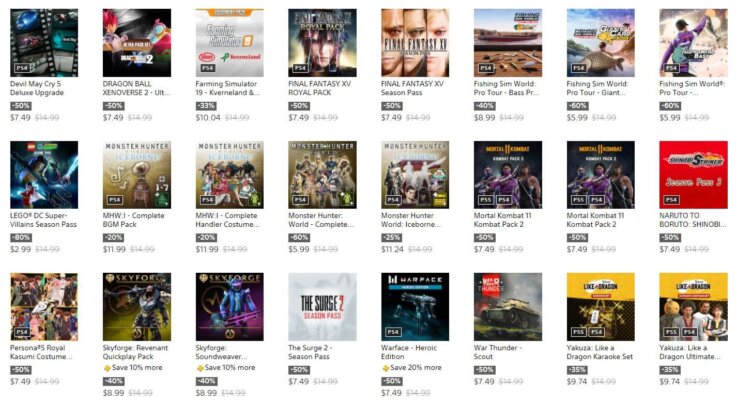Select the Giant Carp Fishing Sim World thumbnail
This screenshot has width=737, height=420.
600,43
